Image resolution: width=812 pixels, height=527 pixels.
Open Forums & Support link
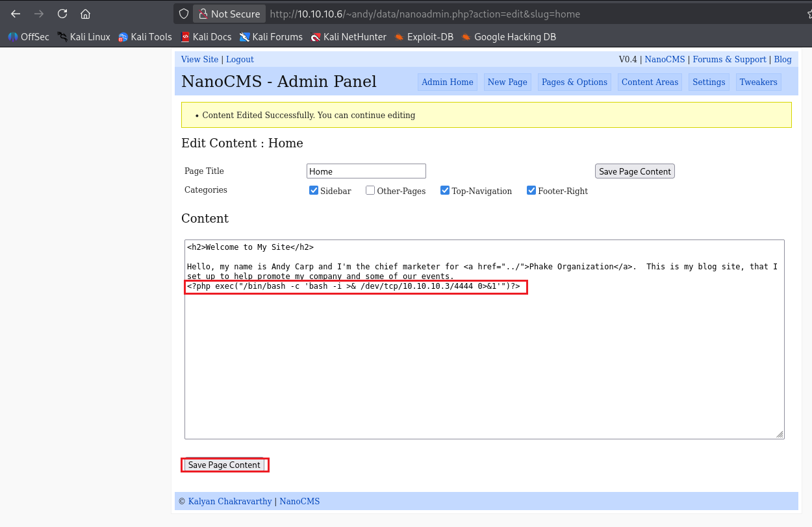[x=730, y=59]
